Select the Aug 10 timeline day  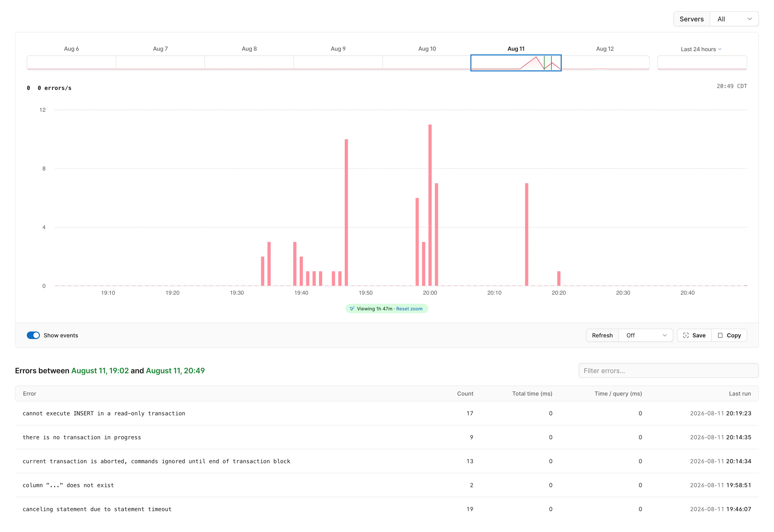[427, 62]
